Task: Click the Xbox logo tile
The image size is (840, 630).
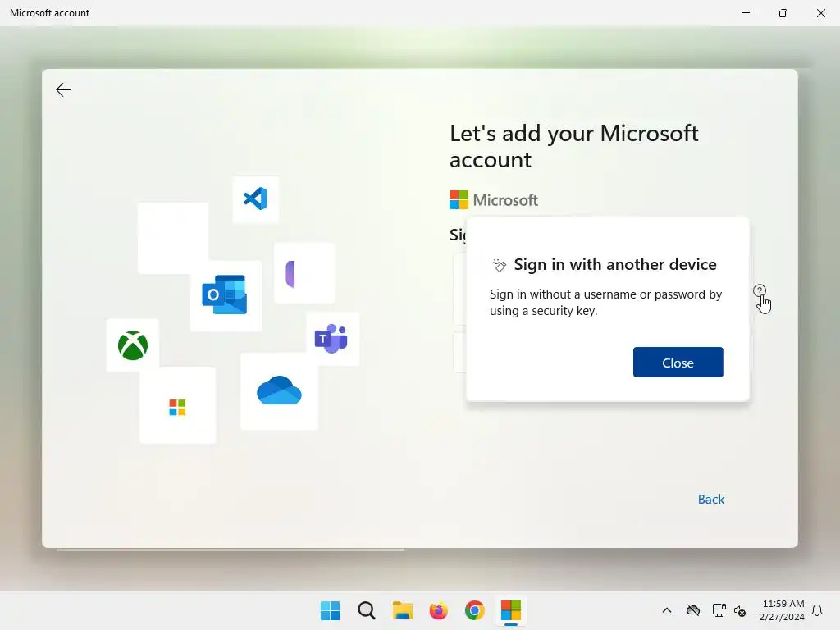Action: pos(133,345)
